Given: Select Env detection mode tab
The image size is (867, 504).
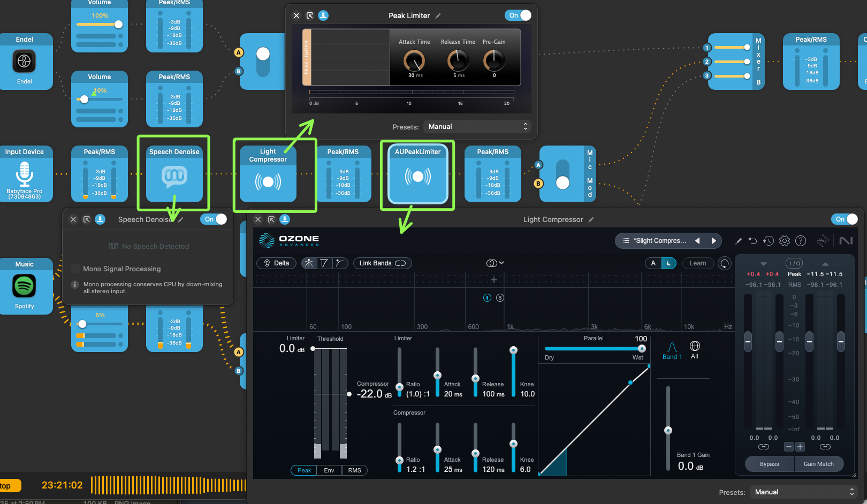Looking at the screenshot, I should pos(329,470).
